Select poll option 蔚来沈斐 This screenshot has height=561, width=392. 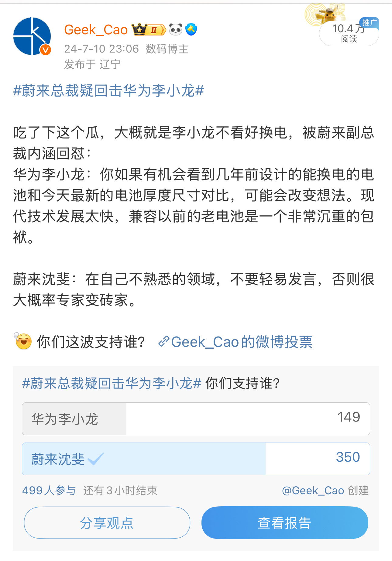[x=196, y=459]
